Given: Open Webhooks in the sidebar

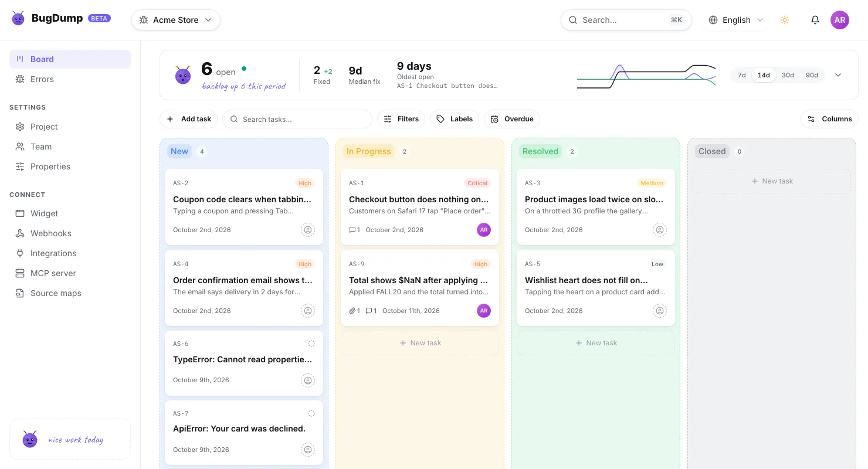Looking at the screenshot, I should tap(70, 233).
